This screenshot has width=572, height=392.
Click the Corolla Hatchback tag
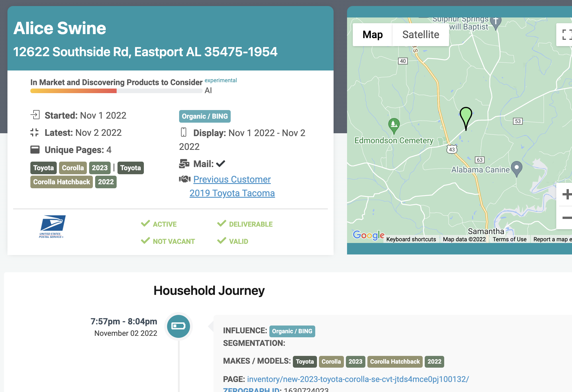pyautogui.click(x=62, y=182)
